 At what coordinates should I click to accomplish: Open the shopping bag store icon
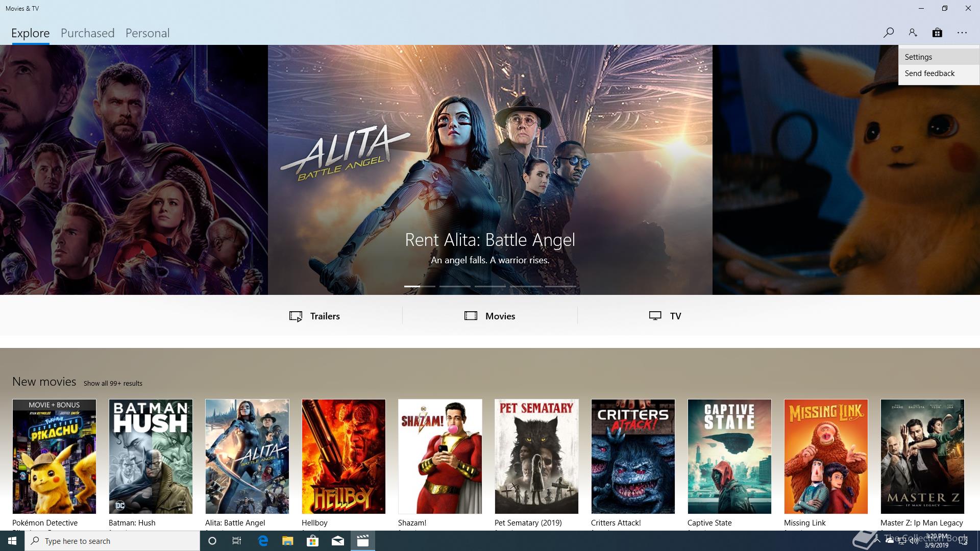tap(937, 33)
